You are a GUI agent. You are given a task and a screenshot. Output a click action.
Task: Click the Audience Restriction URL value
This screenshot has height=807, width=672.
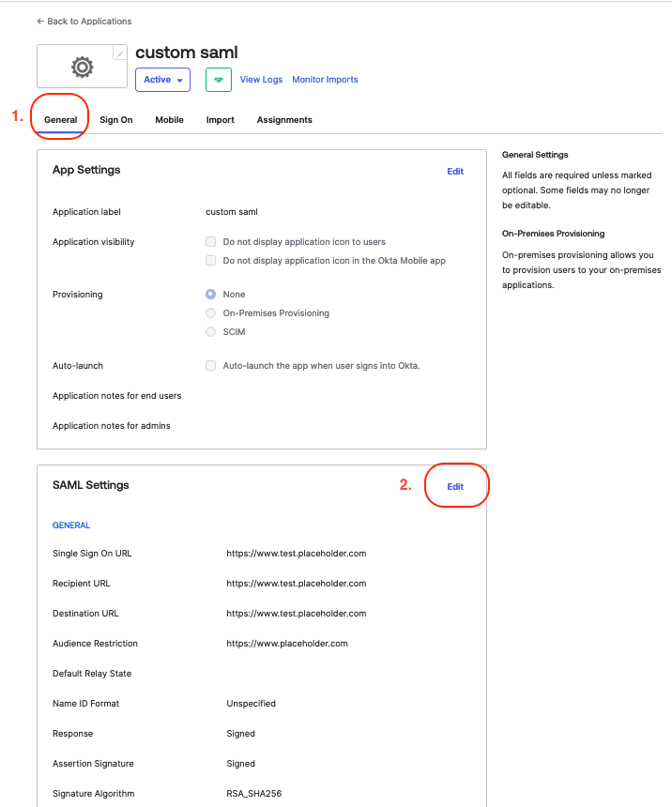click(x=287, y=644)
